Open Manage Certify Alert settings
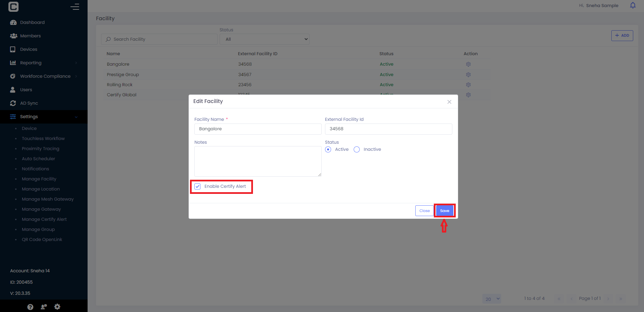 click(x=44, y=219)
